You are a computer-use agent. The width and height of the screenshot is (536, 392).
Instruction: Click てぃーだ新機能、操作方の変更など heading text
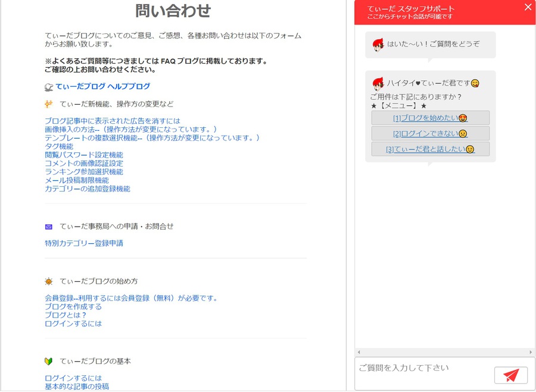click(117, 104)
